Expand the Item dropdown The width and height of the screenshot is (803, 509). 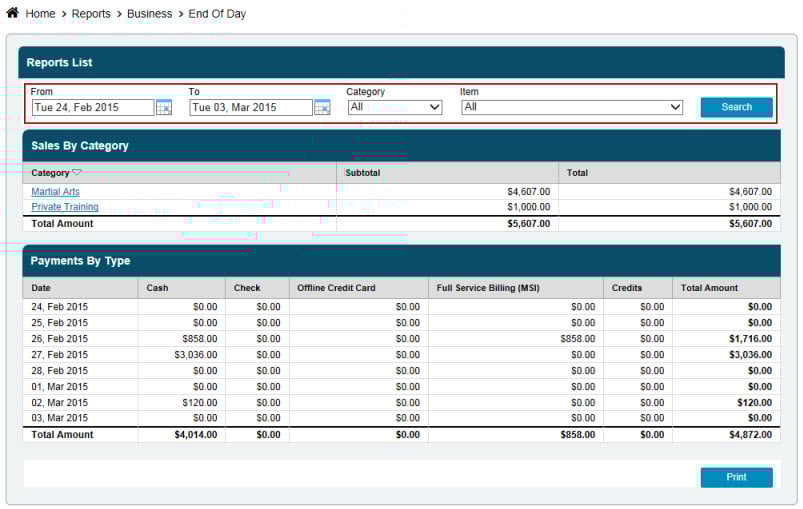click(x=572, y=107)
